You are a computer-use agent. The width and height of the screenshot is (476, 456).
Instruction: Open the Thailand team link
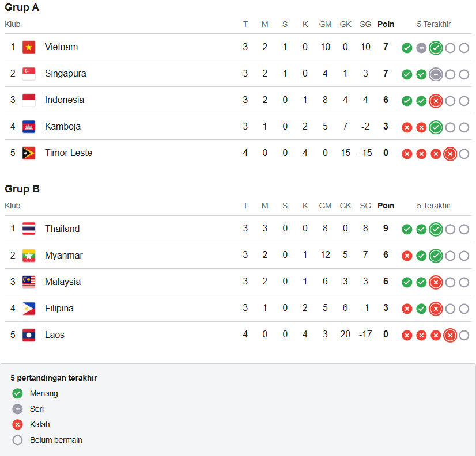(x=62, y=229)
